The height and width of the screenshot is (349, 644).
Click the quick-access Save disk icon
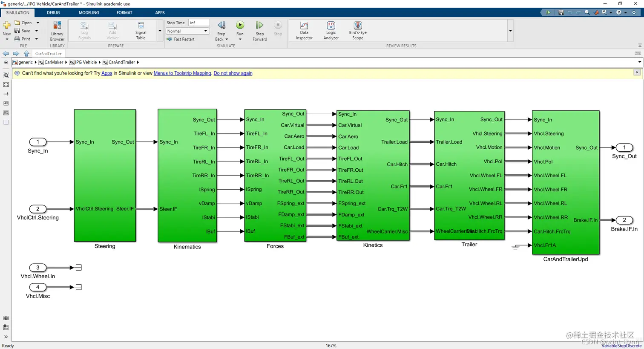[x=561, y=12]
